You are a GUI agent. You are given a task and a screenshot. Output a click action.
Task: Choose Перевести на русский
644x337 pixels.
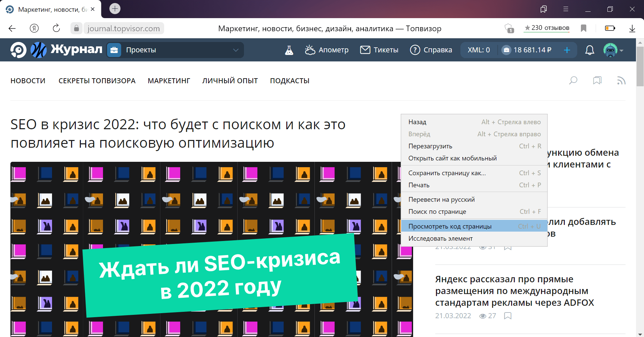point(474,199)
